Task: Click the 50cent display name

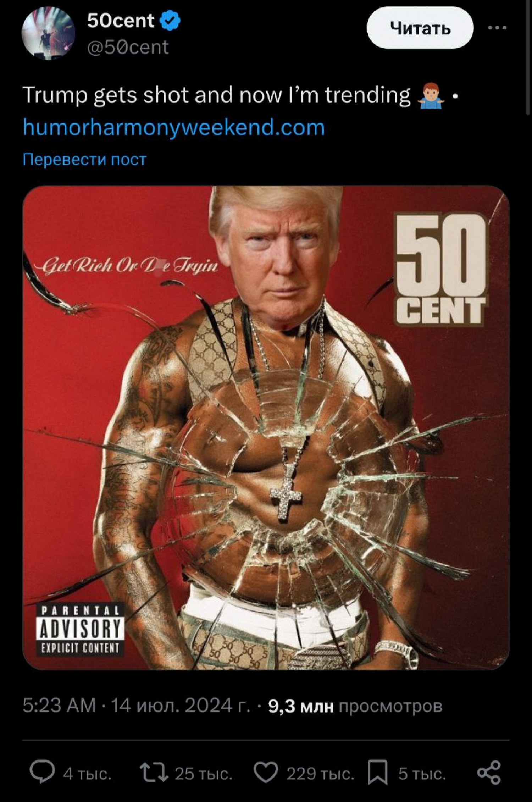Action: [121, 21]
